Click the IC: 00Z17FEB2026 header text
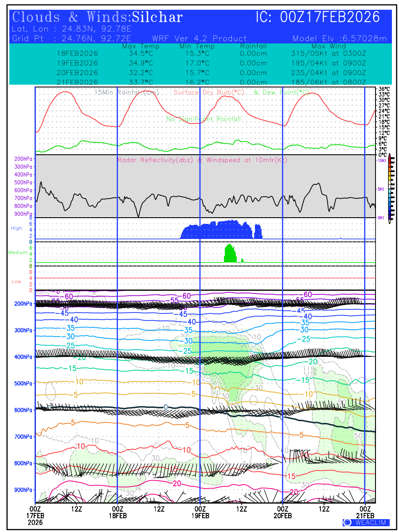The height and width of the screenshot is (532, 399). point(318,18)
